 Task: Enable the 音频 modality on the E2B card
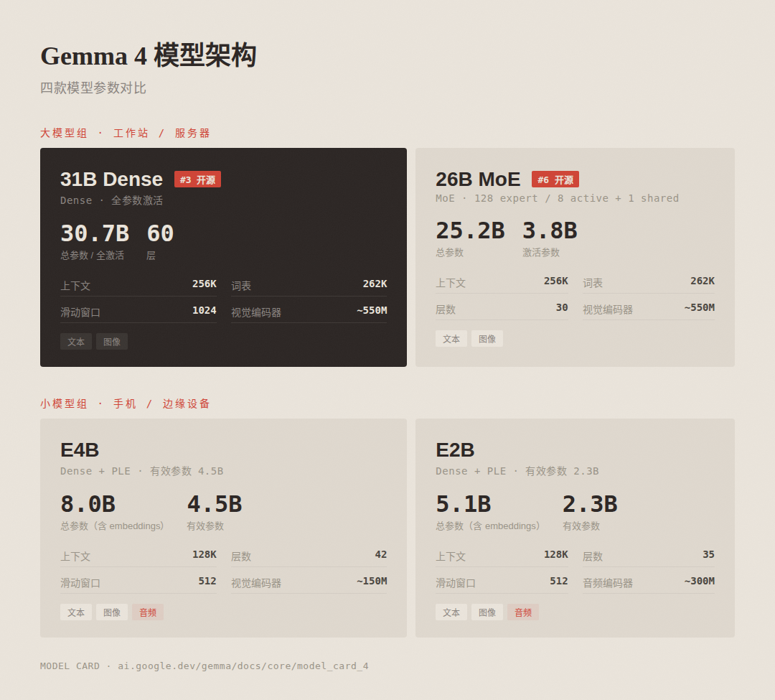coord(522,612)
